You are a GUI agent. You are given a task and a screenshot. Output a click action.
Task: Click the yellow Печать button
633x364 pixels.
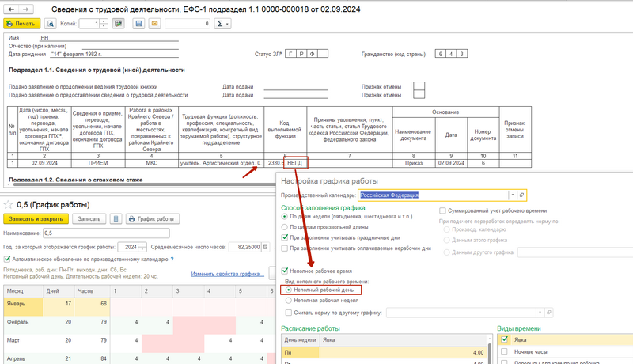[22, 24]
